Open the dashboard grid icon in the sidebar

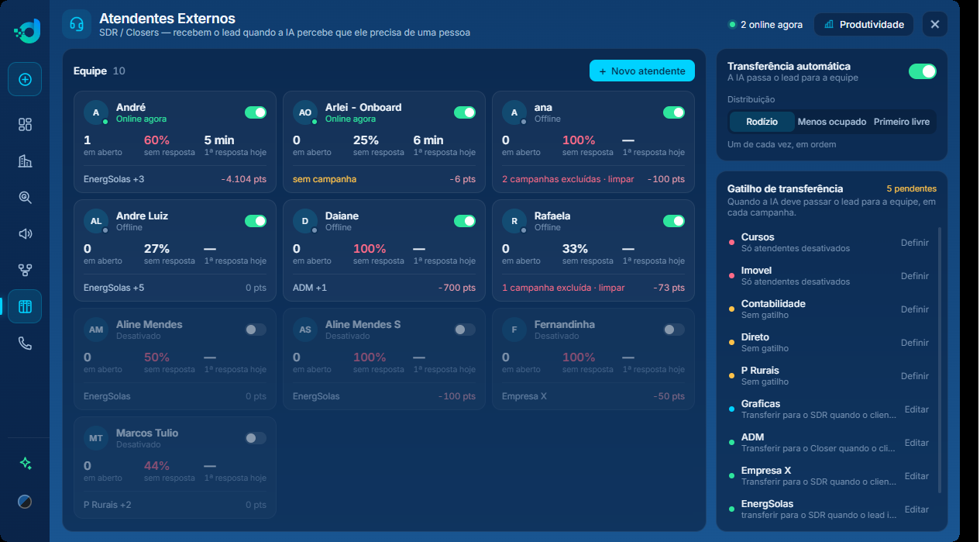[x=25, y=125]
